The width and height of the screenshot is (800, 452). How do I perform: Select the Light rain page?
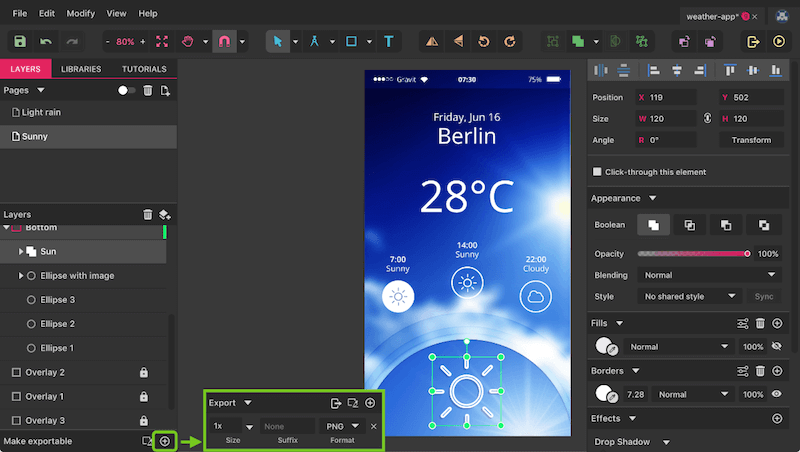41,113
